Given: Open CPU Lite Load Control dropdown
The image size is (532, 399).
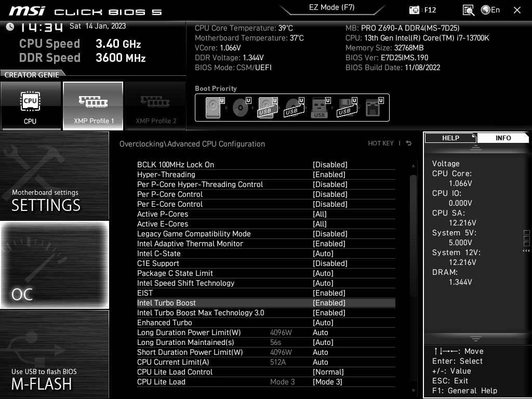Looking at the screenshot, I should point(328,372).
